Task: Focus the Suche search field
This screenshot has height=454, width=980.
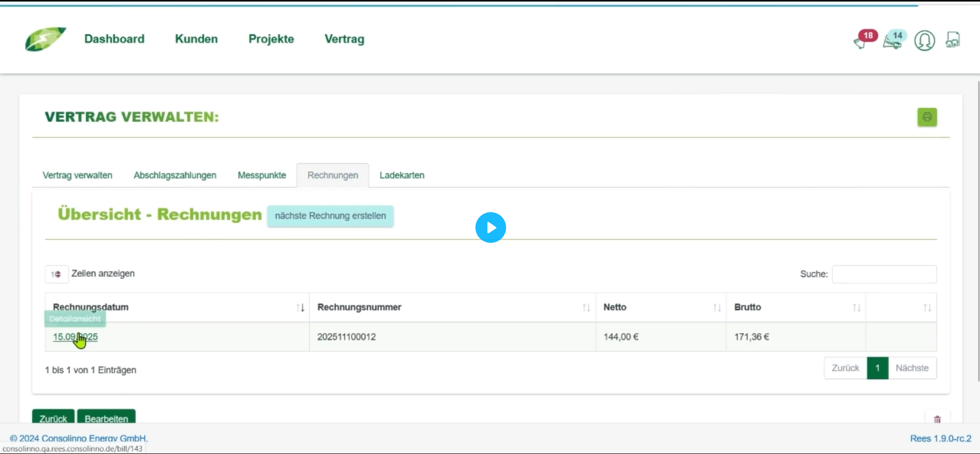Action: point(884,274)
